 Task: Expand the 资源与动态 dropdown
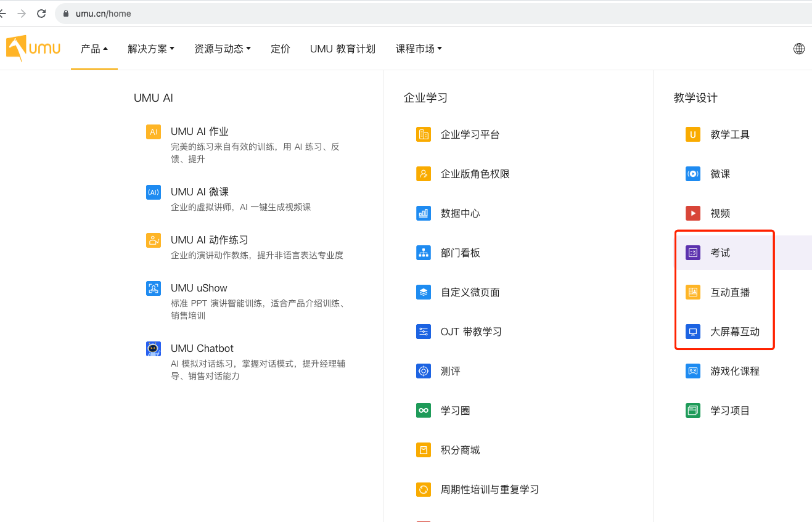pos(223,49)
